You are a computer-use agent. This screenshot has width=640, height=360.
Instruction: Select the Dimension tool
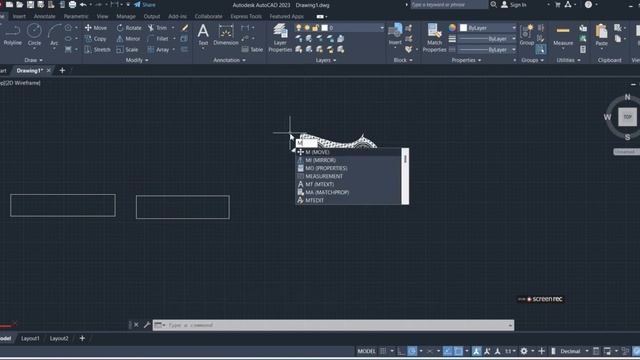coord(226,34)
